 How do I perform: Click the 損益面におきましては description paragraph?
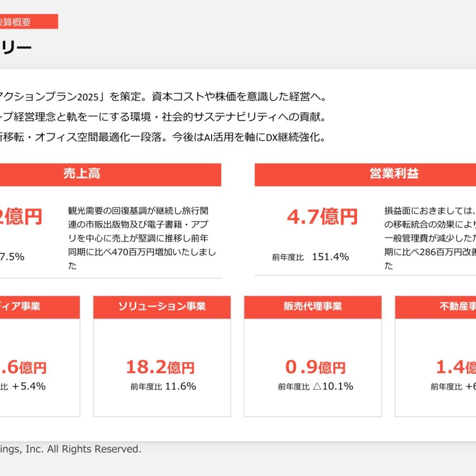(x=430, y=238)
